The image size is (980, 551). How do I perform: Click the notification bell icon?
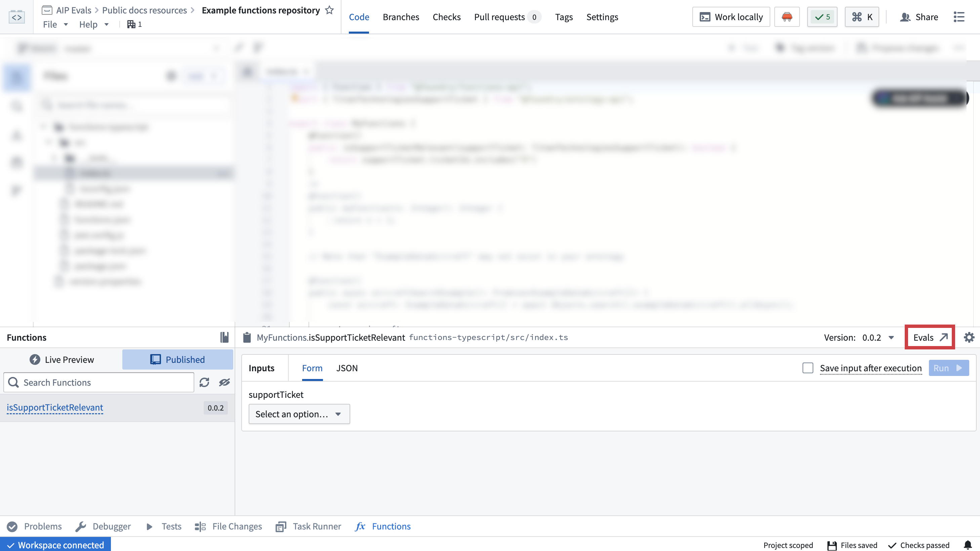click(x=968, y=545)
